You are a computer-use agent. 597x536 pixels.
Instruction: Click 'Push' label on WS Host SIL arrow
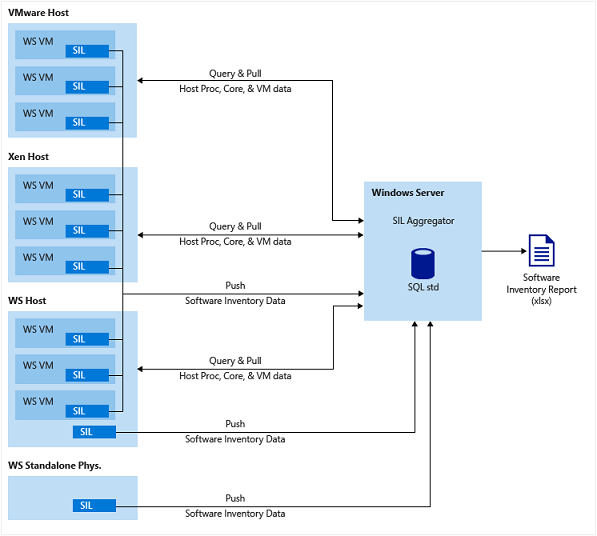(235, 424)
